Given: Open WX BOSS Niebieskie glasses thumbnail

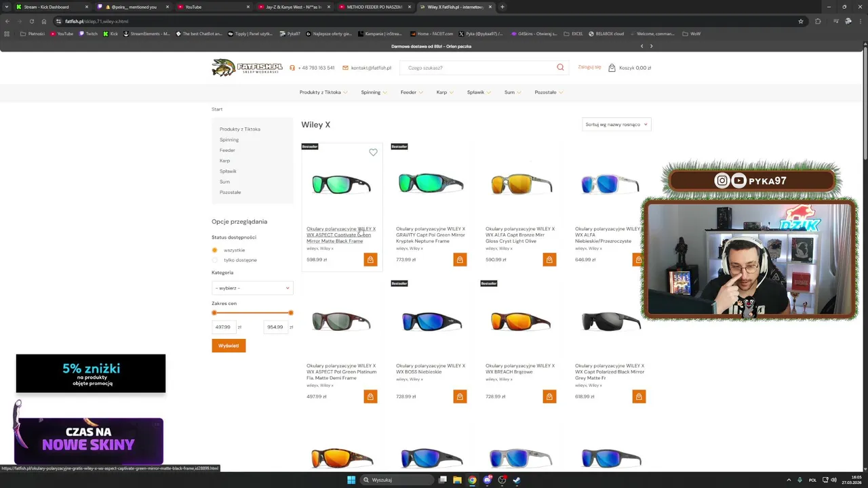Looking at the screenshot, I should 431,321.
